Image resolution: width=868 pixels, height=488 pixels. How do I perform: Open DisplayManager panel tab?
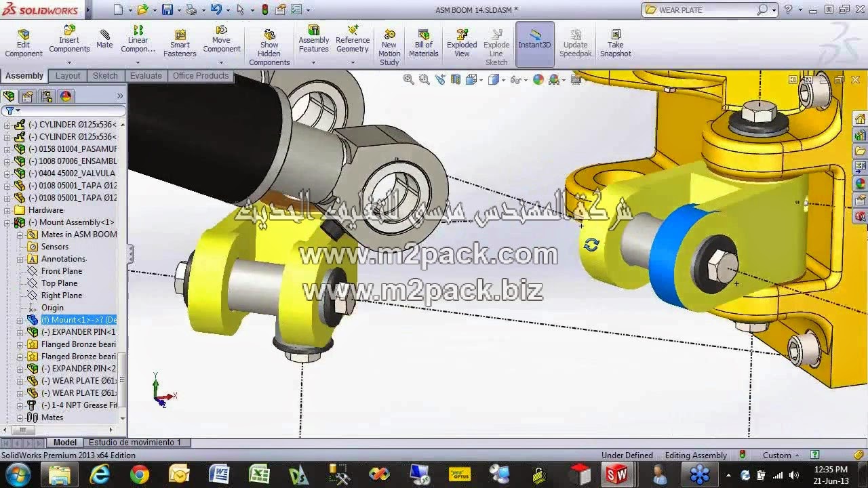66,96
